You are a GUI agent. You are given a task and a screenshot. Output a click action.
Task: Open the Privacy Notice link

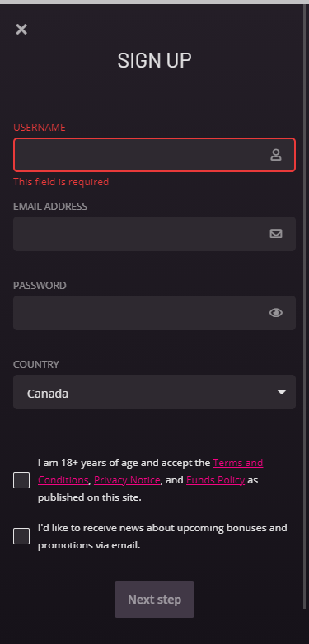[127, 480]
